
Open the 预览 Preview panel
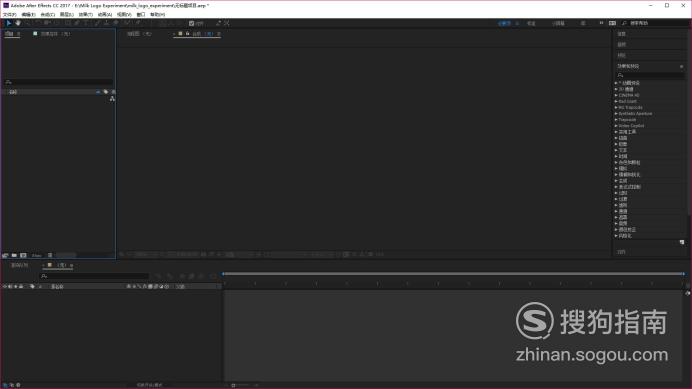[622, 55]
